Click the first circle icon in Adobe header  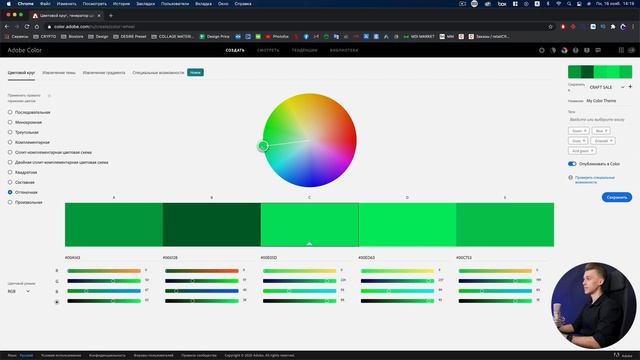point(542,50)
